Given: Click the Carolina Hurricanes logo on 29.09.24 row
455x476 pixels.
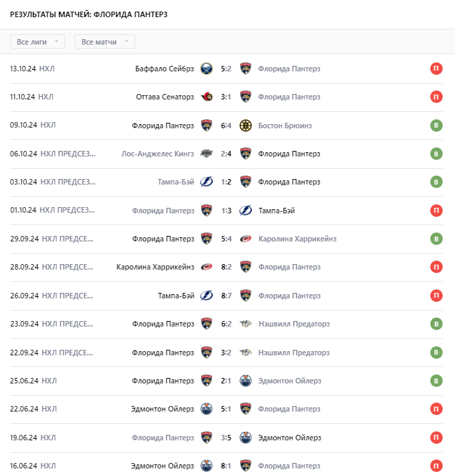Looking at the screenshot, I should coord(246,239).
